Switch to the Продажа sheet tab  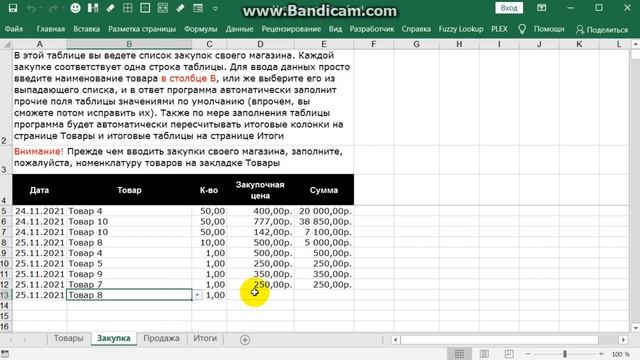tap(161, 338)
